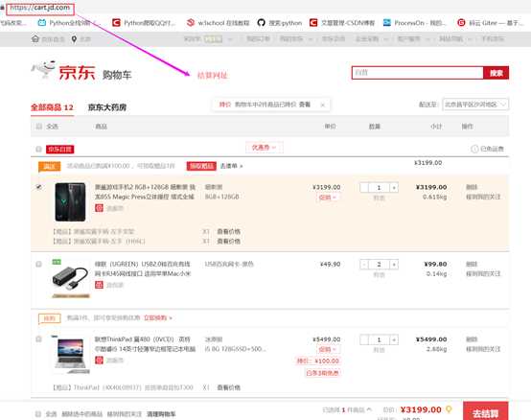Click the red service icon under ThinkPad item
This screenshot has width=531, height=420.
pos(99,360)
